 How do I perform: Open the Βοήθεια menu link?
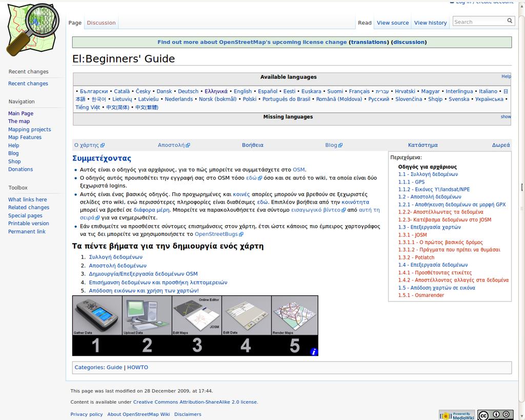point(252,145)
